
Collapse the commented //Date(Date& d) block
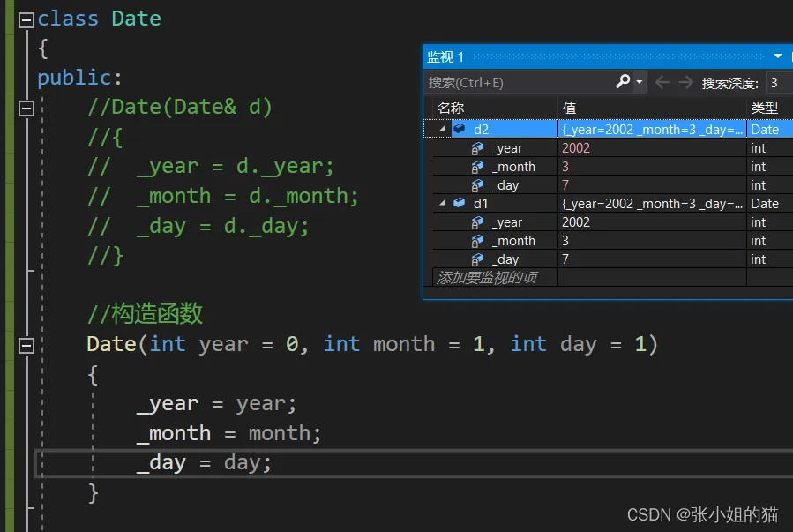26,109
